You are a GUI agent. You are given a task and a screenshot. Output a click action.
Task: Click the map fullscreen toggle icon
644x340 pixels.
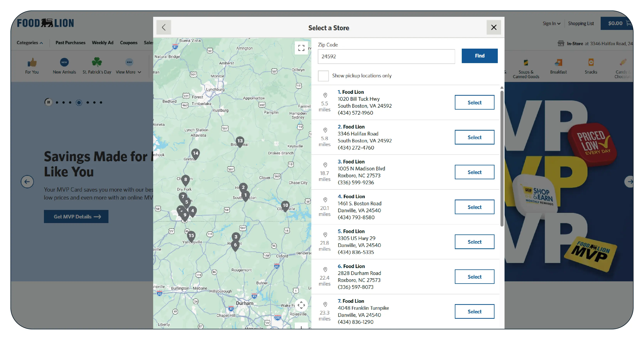pos(301,48)
